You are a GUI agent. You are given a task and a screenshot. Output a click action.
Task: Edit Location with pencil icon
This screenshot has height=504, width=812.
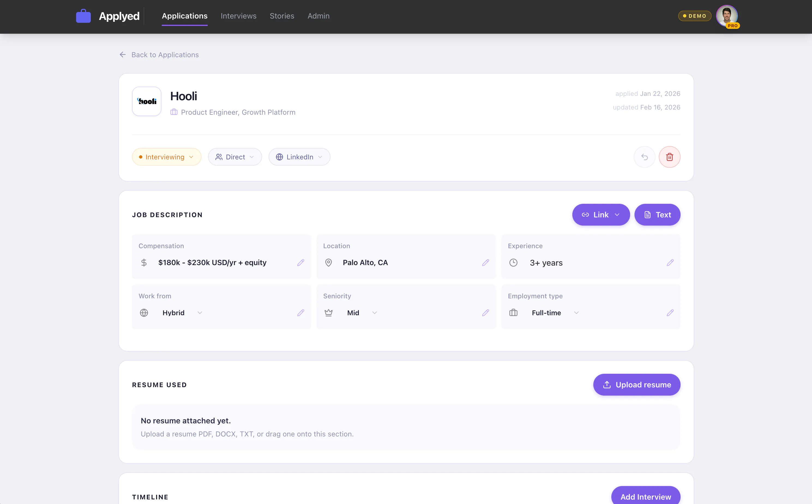[x=486, y=263]
